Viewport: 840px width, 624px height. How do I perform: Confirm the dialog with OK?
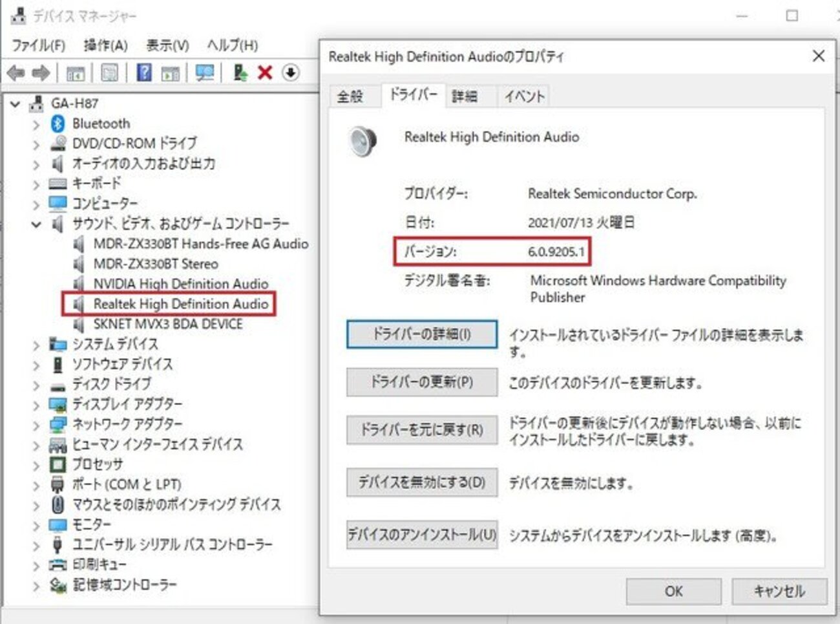pyautogui.click(x=674, y=591)
